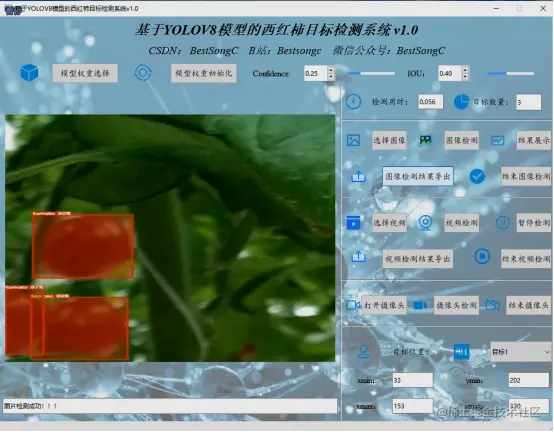554x432 pixels.
Task: Export results via 图像检测结果导出
Action: click(418, 176)
